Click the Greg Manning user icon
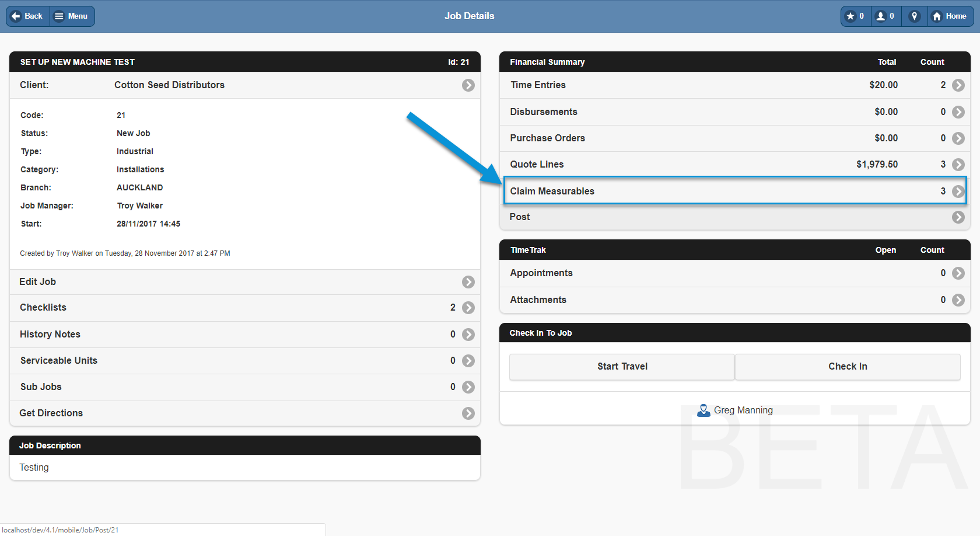The height and width of the screenshot is (536, 980). pyautogui.click(x=703, y=410)
